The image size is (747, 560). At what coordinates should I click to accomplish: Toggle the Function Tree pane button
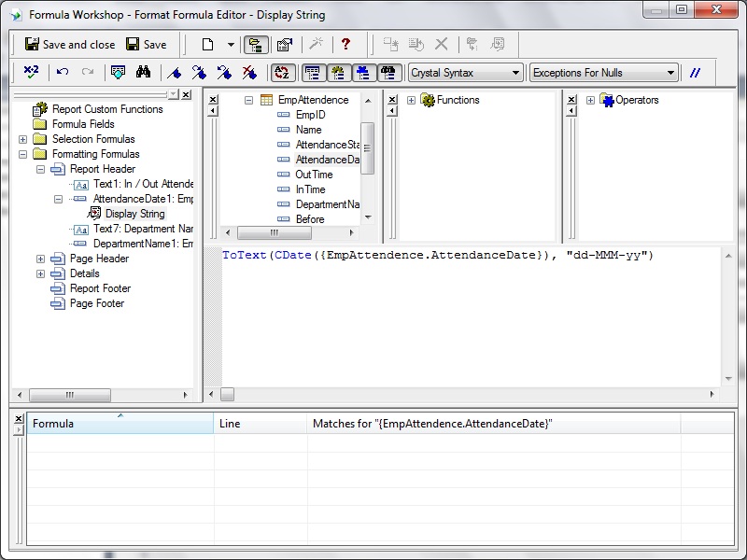(339, 73)
